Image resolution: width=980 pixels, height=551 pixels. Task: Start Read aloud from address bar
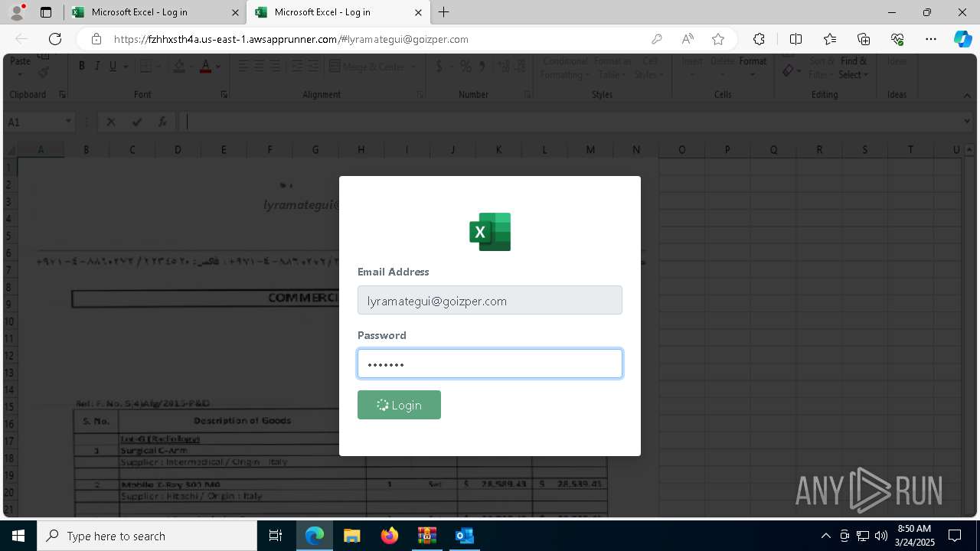pyautogui.click(x=688, y=39)
